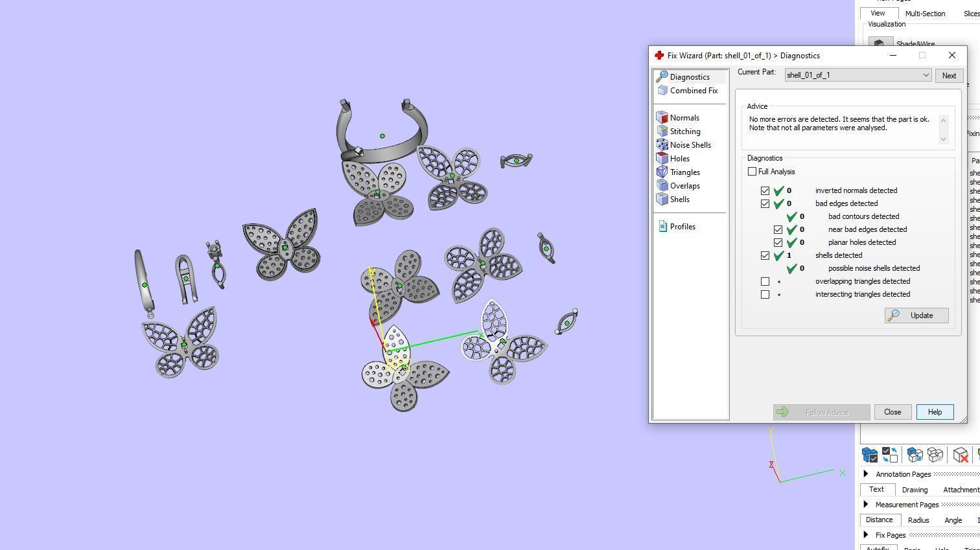This screenshot has width=980, height=550.
Task: Select the Triangles fix page icon
Action: pyautogui.click(x=662, y=172)
